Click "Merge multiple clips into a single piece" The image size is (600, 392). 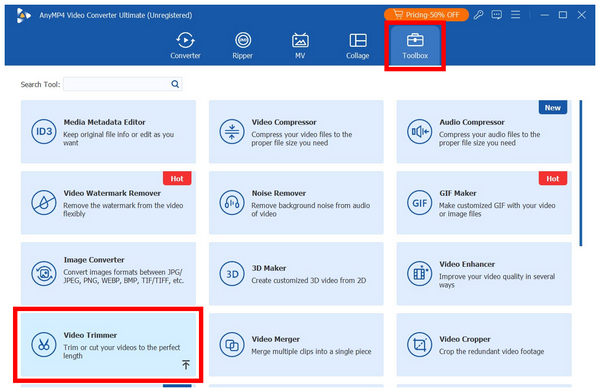pyautogui.click(x=311, y=351)
